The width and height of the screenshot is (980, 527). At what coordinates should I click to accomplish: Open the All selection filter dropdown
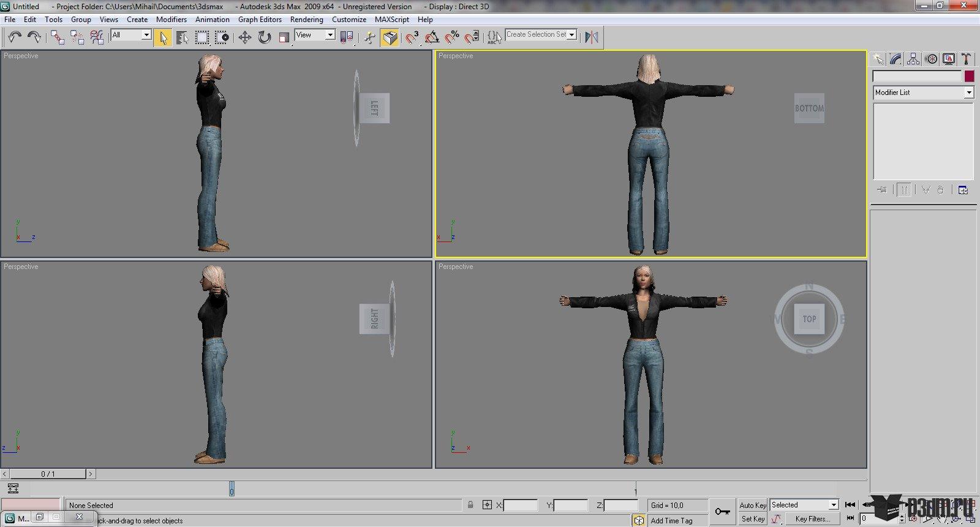(146, 35)
